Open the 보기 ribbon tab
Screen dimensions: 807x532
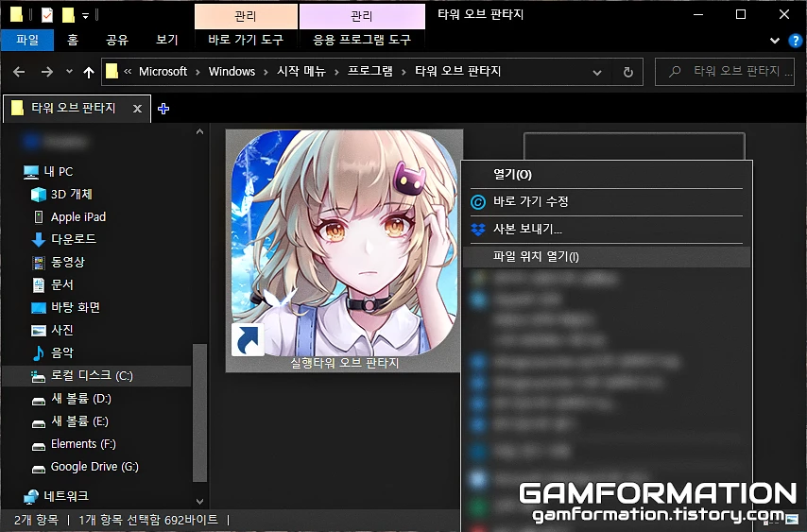tap(166, 40)
